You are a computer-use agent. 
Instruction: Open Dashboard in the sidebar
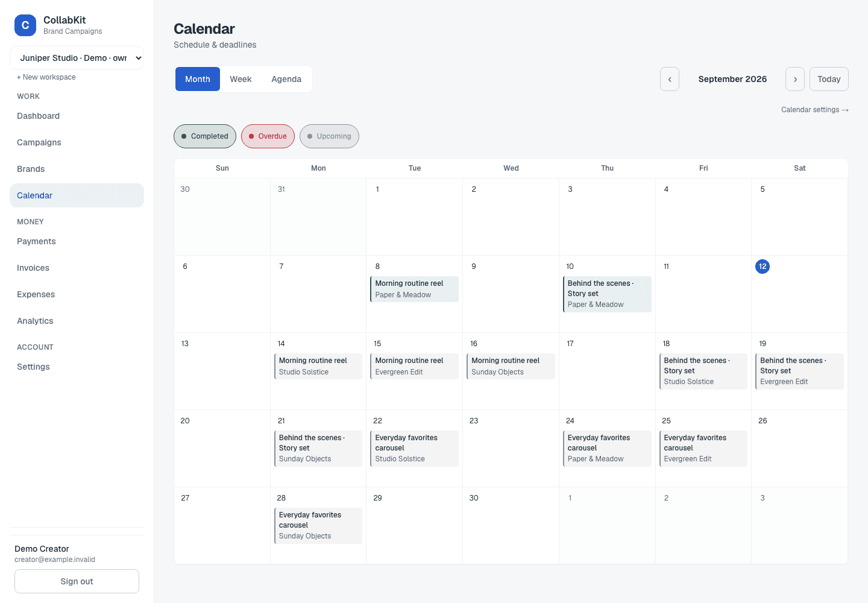[x=77, y=116]
